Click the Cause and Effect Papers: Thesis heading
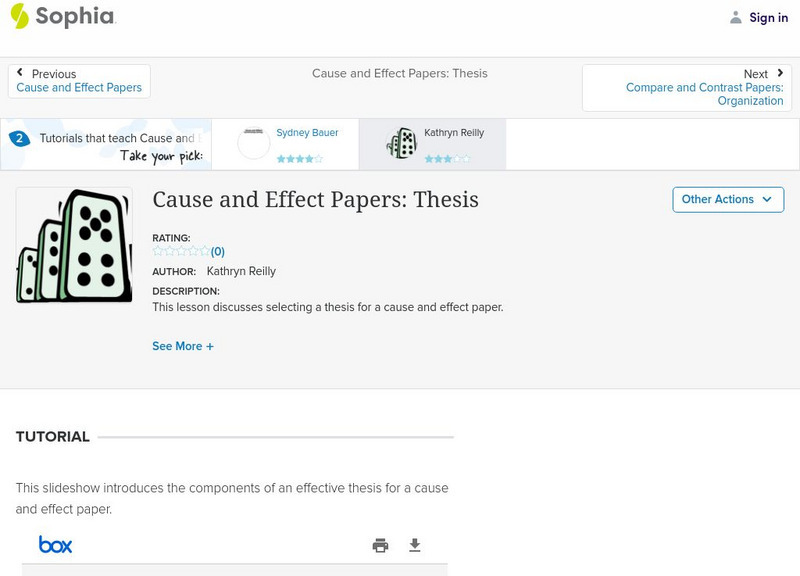 pyautogui.click(x=315, y=199)
